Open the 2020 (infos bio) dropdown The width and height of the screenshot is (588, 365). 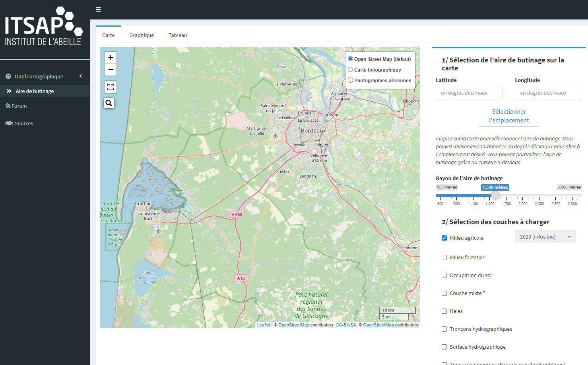[x=545, y=237]
